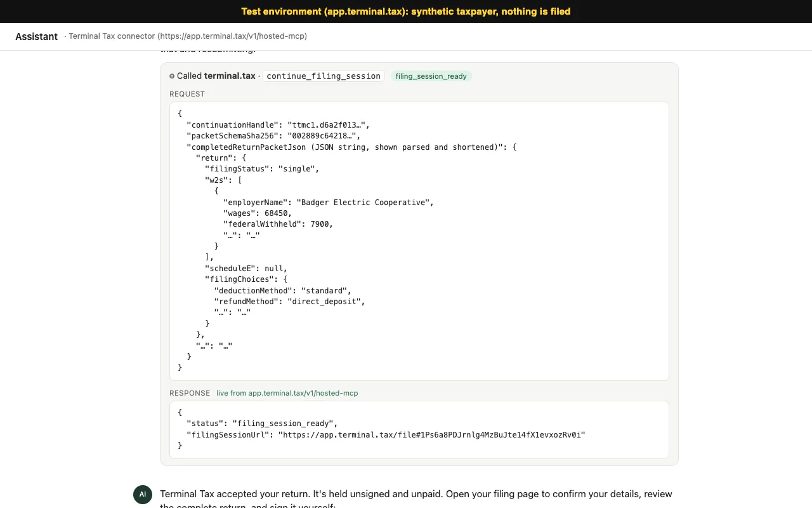The width and height of the screenshot is (812, 508).
Task: Click the Assistant title in header
Action: click(x=37, y=37)
